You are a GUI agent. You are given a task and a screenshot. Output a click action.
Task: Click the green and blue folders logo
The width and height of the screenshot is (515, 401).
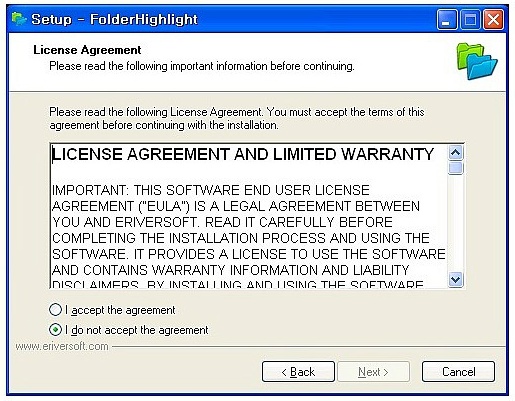point(477,61)
